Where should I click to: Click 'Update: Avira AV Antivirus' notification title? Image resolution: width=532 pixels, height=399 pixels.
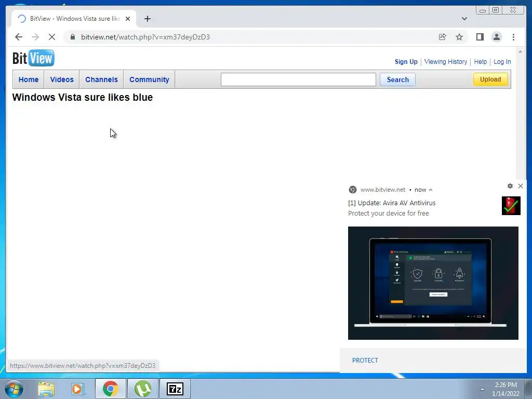coord(392,203)
